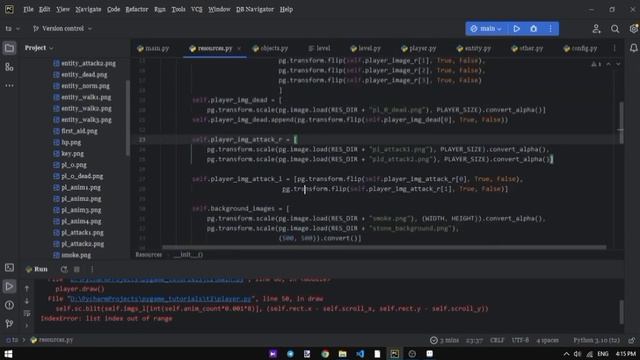
Task: Follow the player.py file link in traceback
Action: 161,299
